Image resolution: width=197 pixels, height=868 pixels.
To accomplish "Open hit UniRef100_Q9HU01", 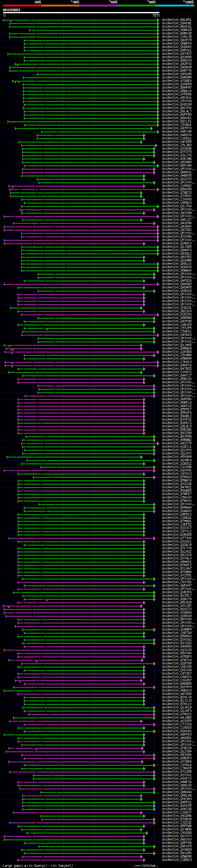I will point(177,172).
